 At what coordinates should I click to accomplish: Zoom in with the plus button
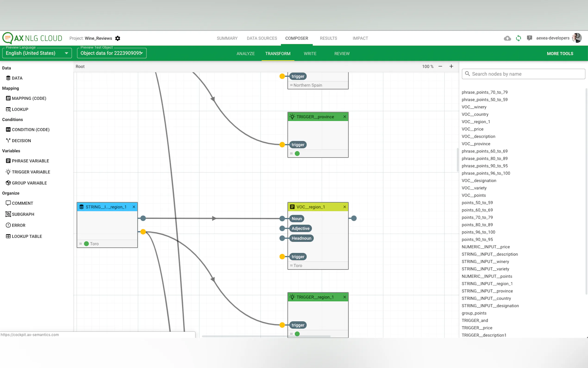click(x=451, y=67)
